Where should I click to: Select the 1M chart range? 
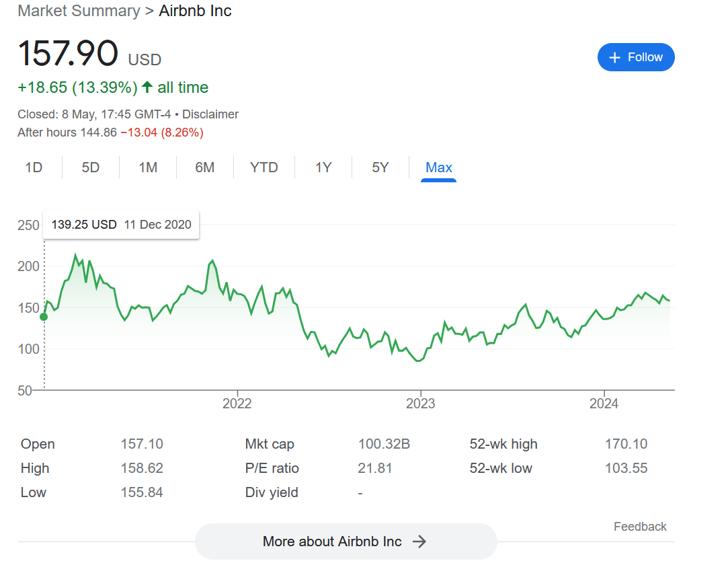148,167
